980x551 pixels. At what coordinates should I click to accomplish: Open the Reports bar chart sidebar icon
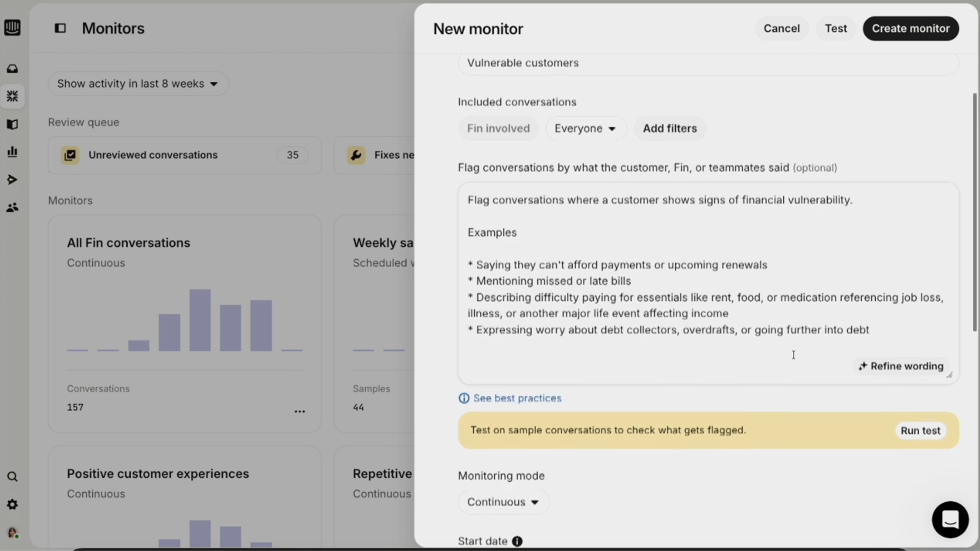click(12, 152)
